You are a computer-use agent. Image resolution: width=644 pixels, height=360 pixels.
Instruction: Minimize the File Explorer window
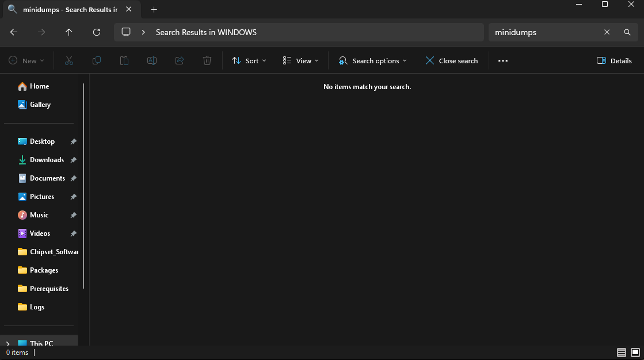pyautogui.click(x=579, y=5)
